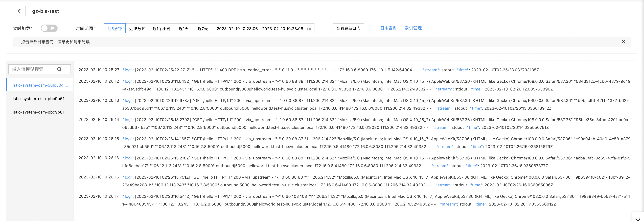
Task: Select the first istio-system-csm-pbc9b61... stream
Action: tap(40, 99)
